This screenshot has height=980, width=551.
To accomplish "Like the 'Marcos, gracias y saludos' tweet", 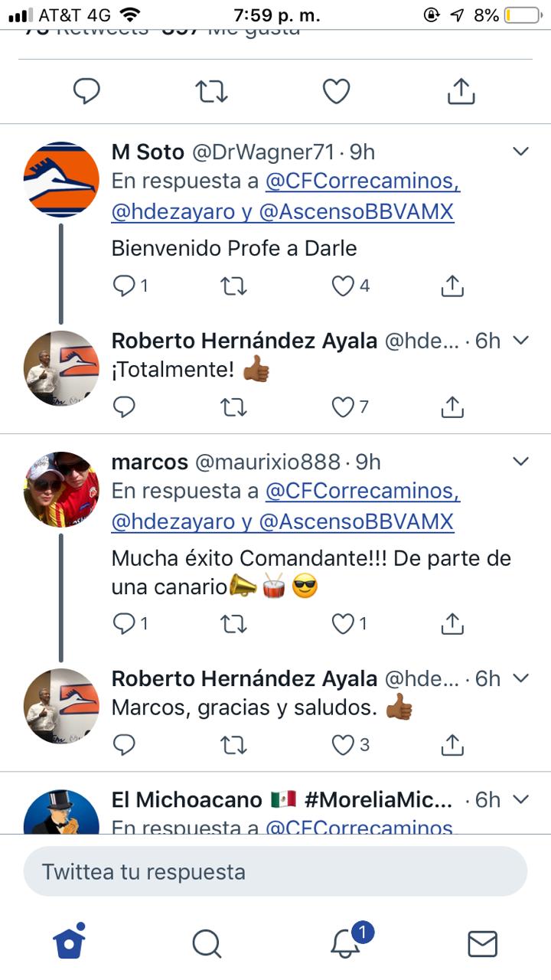I will [342, 744].
